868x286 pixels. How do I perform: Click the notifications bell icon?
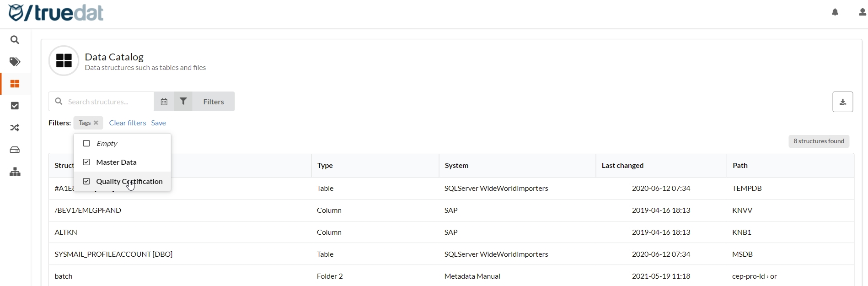pos(835,12)
